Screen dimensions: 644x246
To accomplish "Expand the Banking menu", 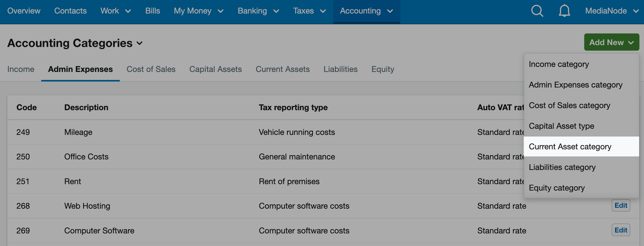I will [258, 11].
